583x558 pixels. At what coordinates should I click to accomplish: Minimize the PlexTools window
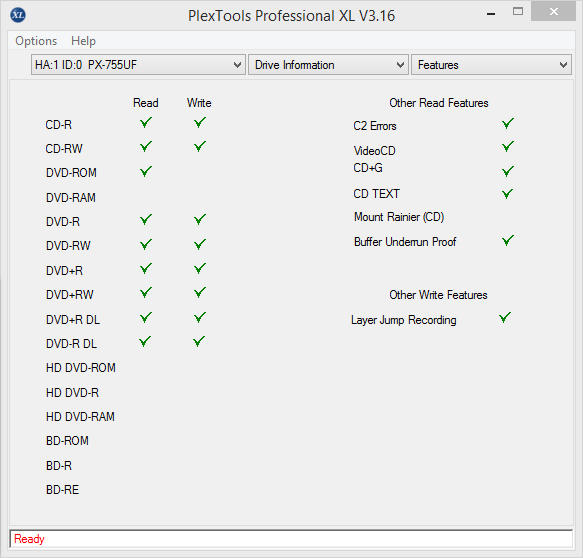pyautogui.click(x=491, y=14)
